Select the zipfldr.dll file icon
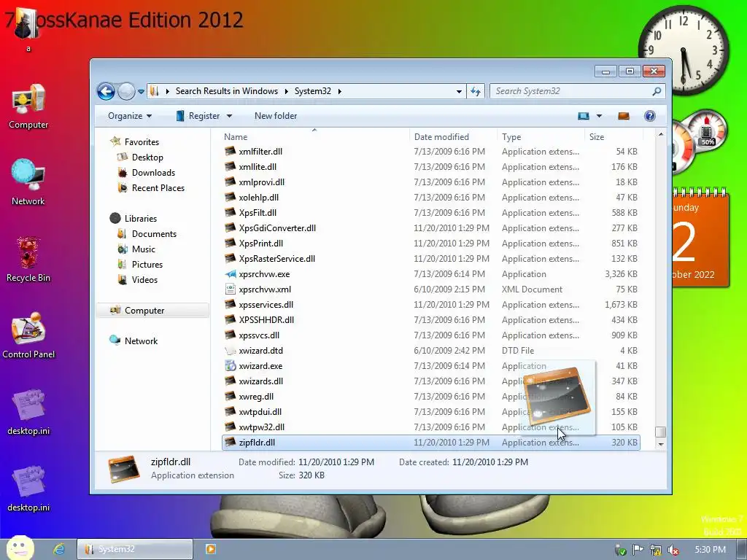Viewport: 747px width, 560px height. [231, 443]
